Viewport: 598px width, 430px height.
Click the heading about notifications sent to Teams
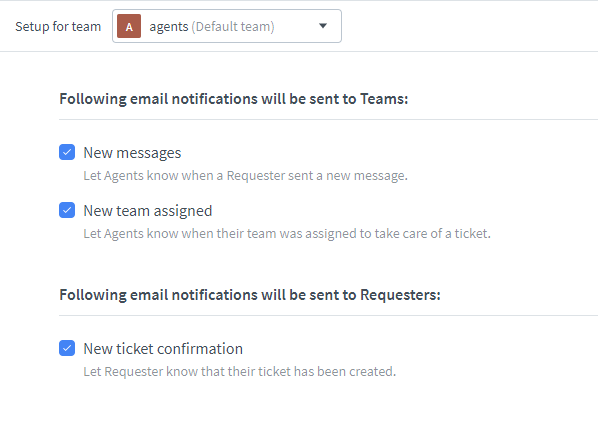pos(233,99)
